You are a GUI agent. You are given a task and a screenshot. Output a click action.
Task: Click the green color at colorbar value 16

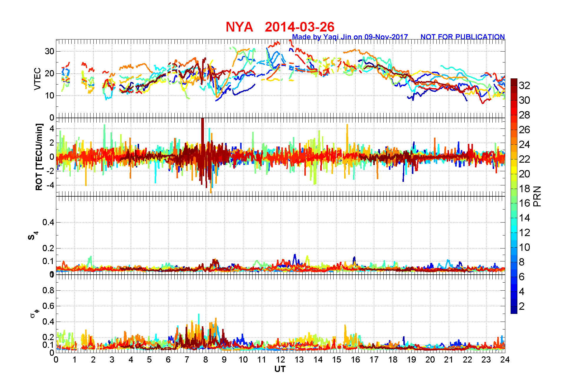[x=514, y=203]
